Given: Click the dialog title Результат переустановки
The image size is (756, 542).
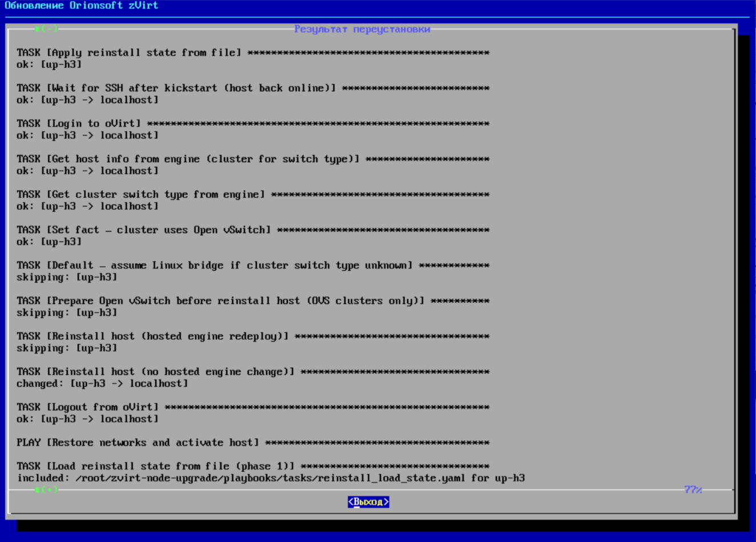Looking at the screenshot, I should 362,29.
